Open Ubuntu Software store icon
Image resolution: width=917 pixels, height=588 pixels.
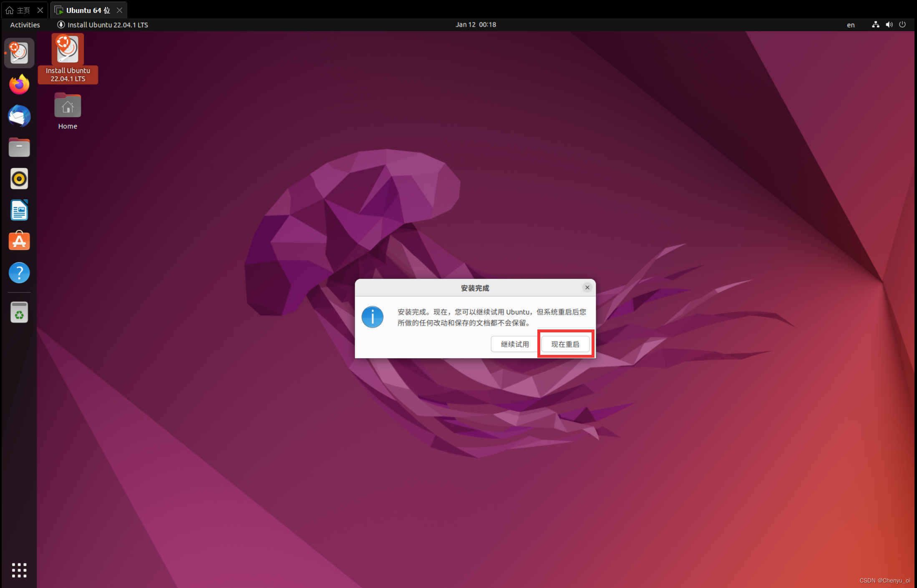click(19, 241)
